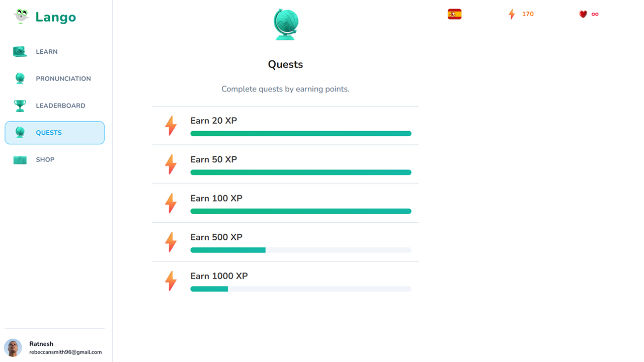This screenshot has width=644, height=362.
Task: Click the Earn 100 XP progress bar
Action: (x=300, y=211)
